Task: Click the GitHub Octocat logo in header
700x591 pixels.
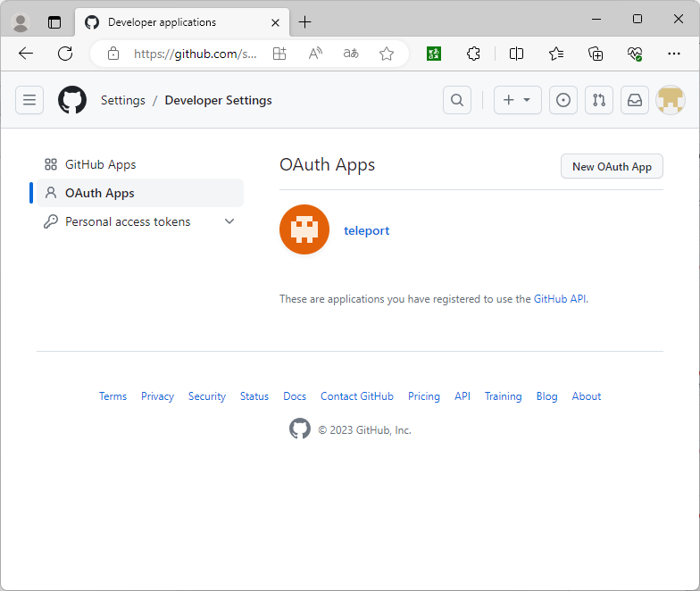Action: coord(72,100)
